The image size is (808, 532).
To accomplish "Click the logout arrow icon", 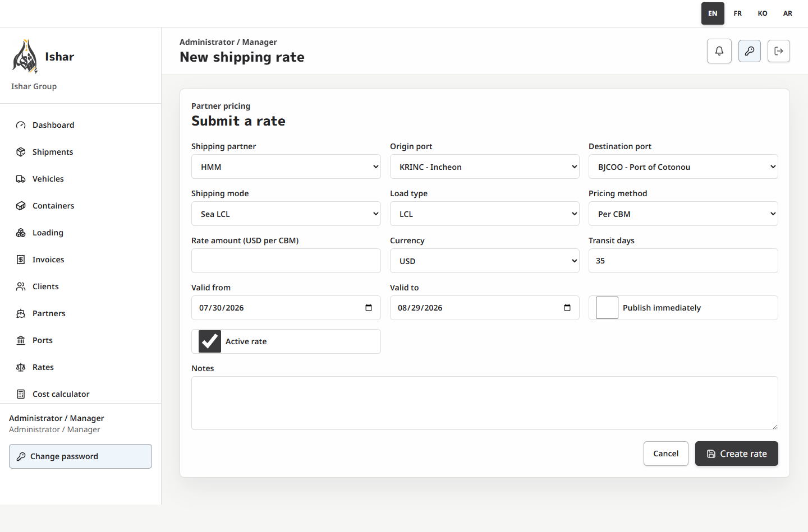I will (779, 51).
